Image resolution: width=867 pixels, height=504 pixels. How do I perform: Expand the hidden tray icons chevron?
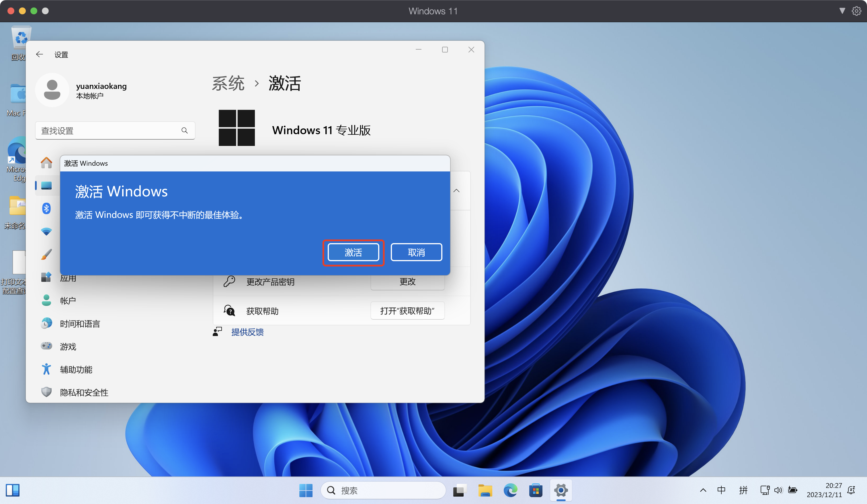pos(703,490)
